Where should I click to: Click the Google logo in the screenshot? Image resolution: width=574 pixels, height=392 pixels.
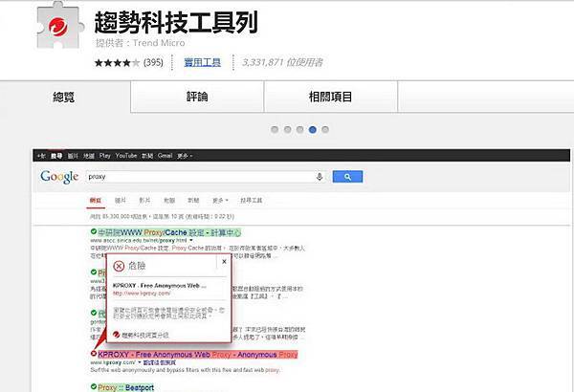(59, 177)
